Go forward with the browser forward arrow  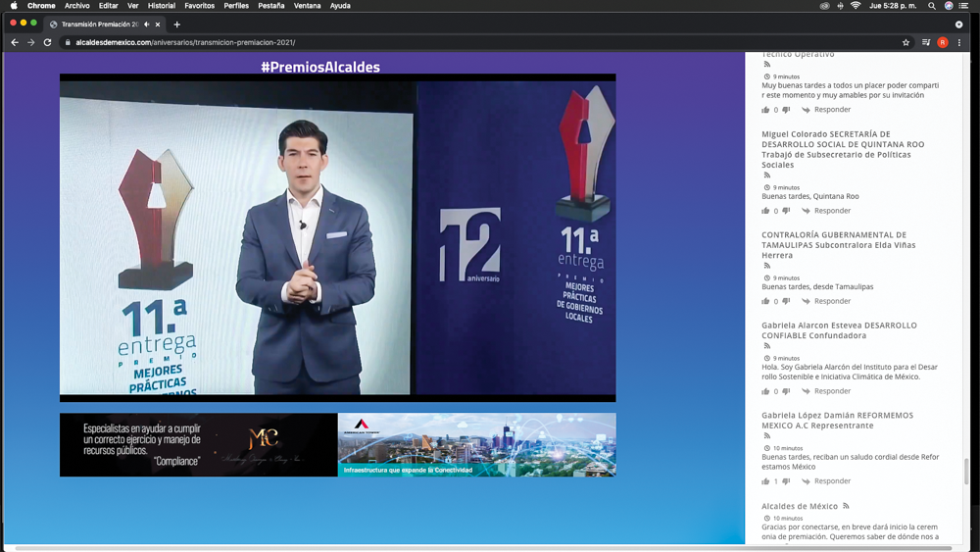tap(30, 42)
